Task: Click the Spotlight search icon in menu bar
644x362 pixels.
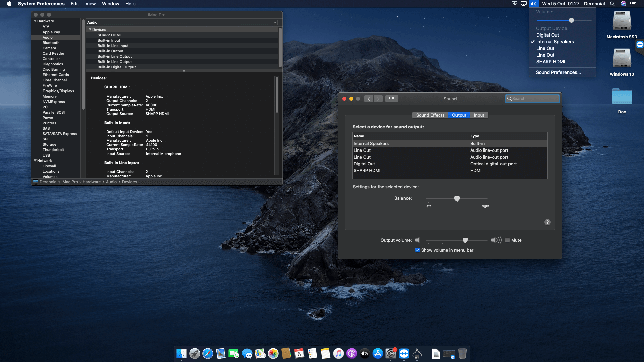Action: pos(612,4)
